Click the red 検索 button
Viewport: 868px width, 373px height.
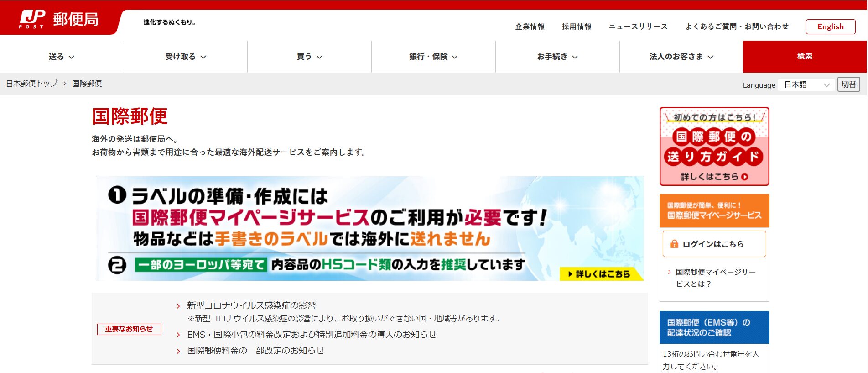[805, 57]
